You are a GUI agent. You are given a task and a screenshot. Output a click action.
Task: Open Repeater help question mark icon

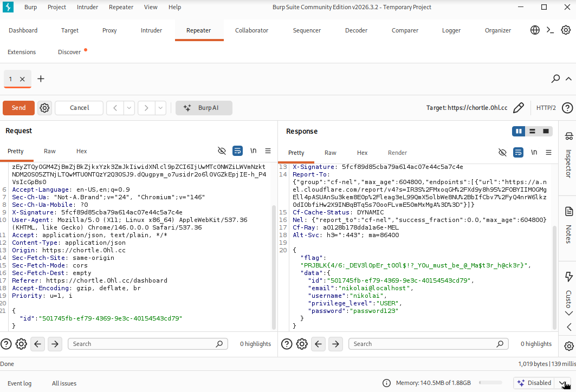[x=567, y=108]
